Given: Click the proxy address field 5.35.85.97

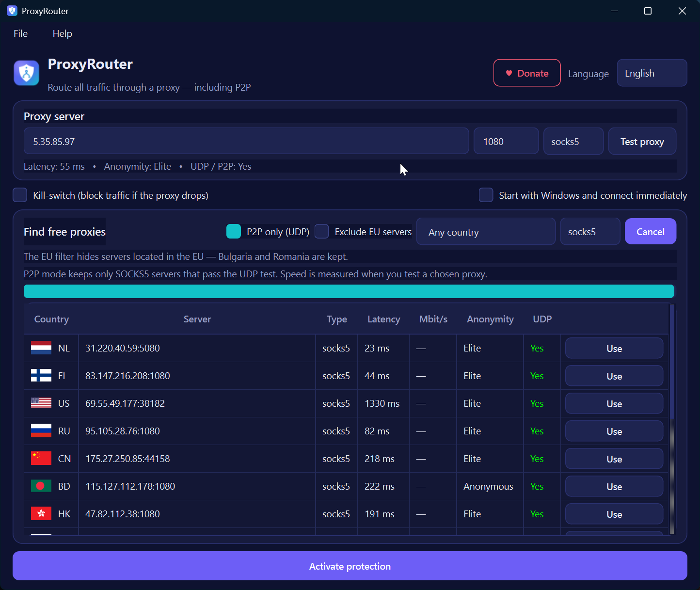Looking at the screenshot, I should (246, 142).
